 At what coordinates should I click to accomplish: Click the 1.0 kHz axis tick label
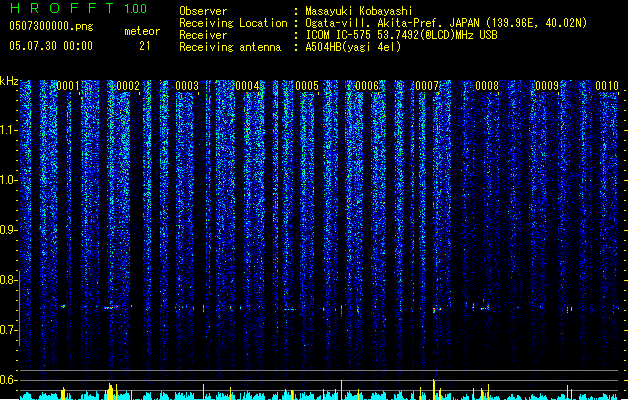(x=8, y=180)
